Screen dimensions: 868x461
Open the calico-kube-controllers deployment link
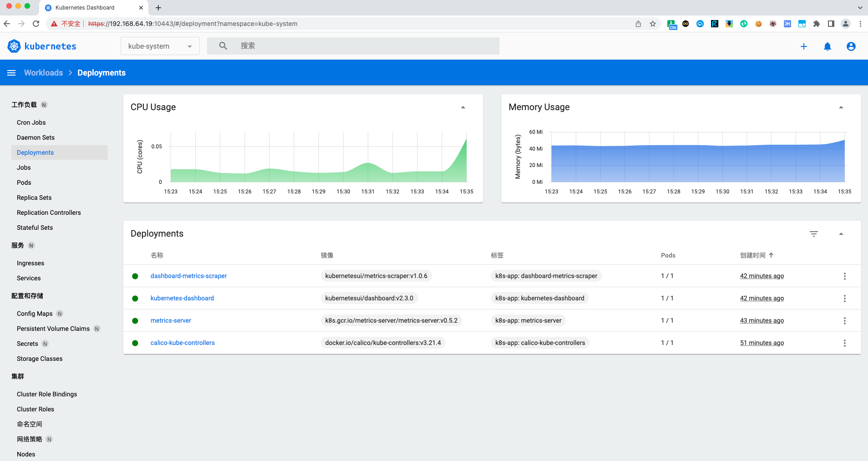182,343
